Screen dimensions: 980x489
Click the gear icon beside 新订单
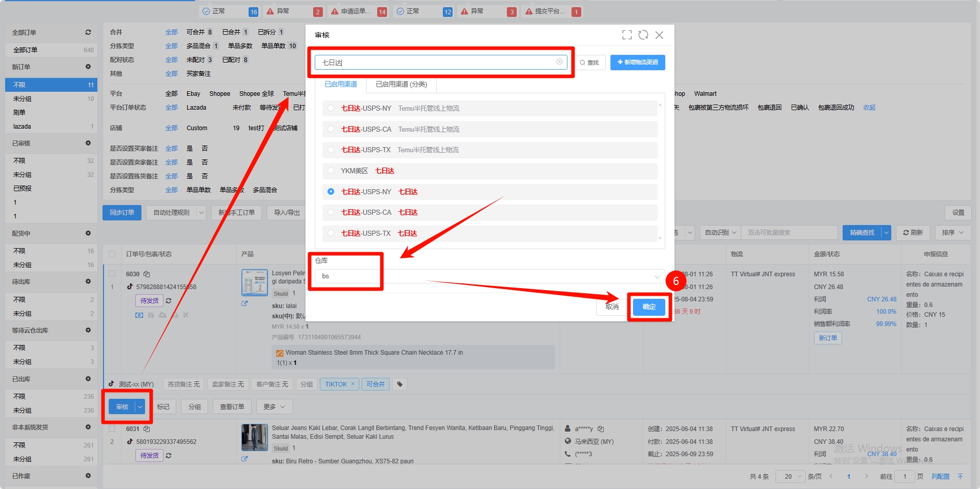[88, 67]
